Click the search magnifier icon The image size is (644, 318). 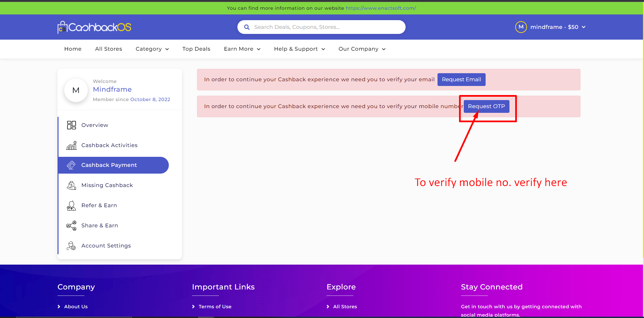[x=247, y=27]
